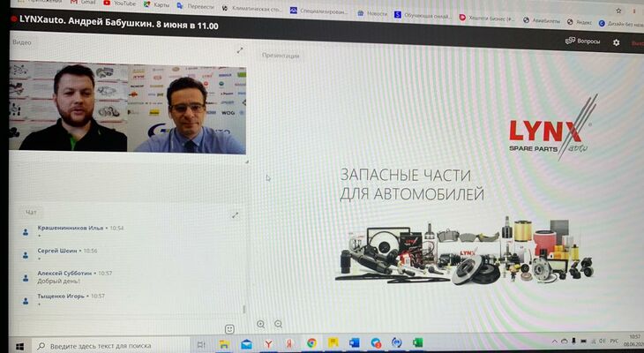The height and width of the screenshot is (353, 644).
Task: Open the Gmail bookmark
Action: click(84, 2)
